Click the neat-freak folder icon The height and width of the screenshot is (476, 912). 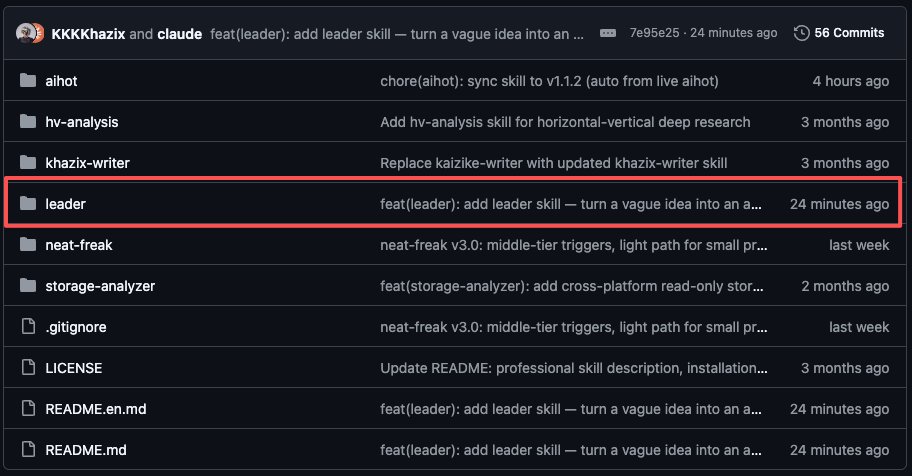point(28,244)
